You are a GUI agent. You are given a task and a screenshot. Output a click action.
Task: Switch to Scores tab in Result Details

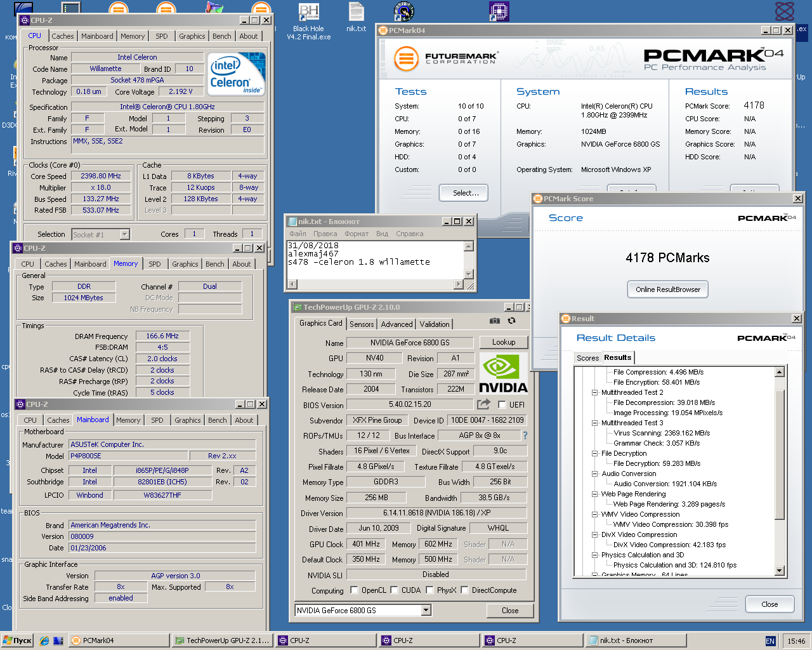click(x=587, y=358)
